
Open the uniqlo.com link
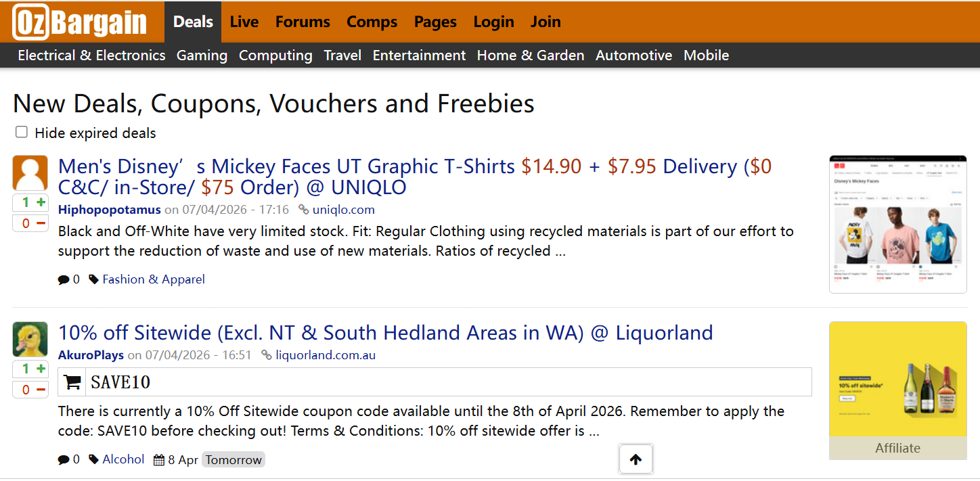coord(343,210)
